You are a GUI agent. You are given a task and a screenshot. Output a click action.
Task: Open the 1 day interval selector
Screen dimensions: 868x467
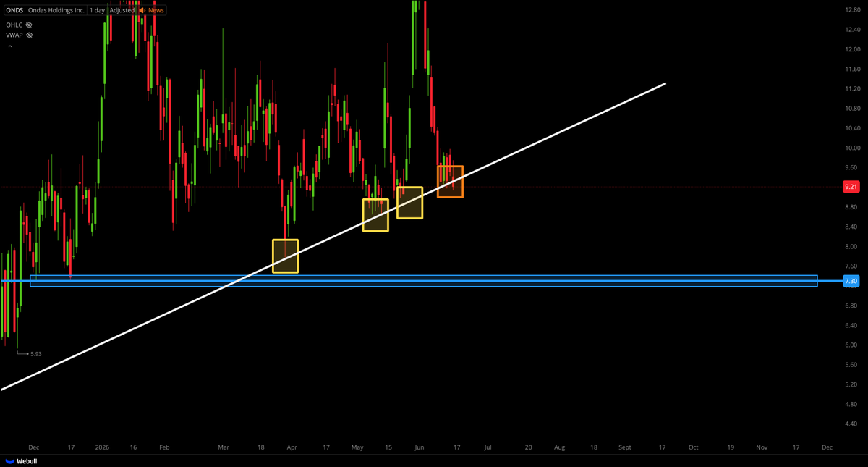[98, 10]
